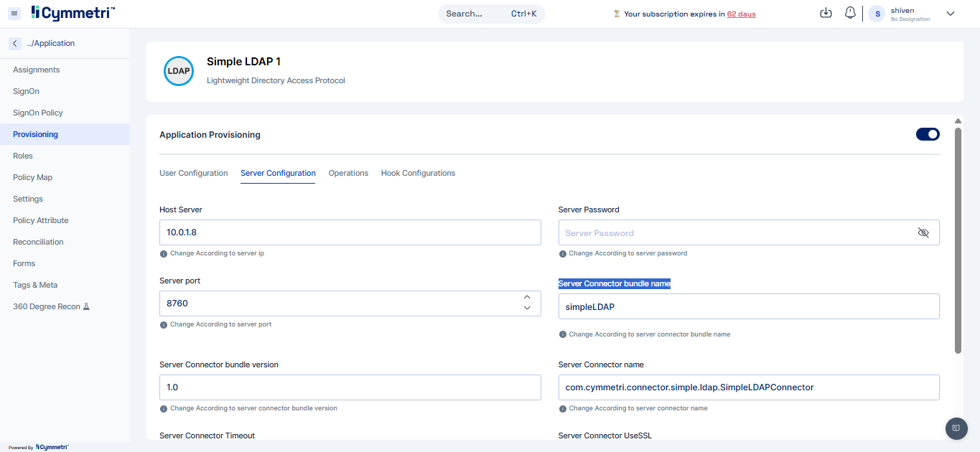Screen dimensions: 980x452
Task: Show the Server Password via eye icon
Action: click(x=923, y=232)
